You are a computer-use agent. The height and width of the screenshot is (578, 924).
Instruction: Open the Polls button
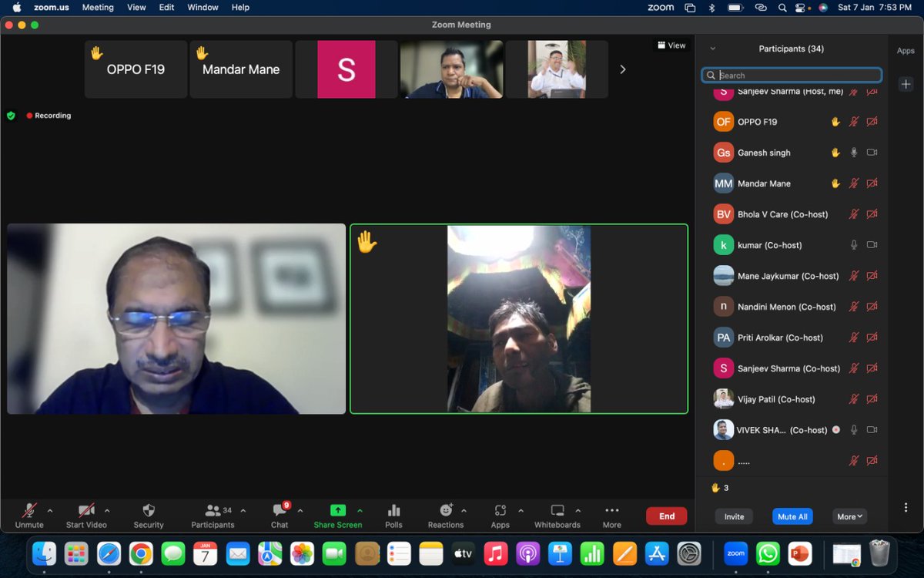pos(393,516)
